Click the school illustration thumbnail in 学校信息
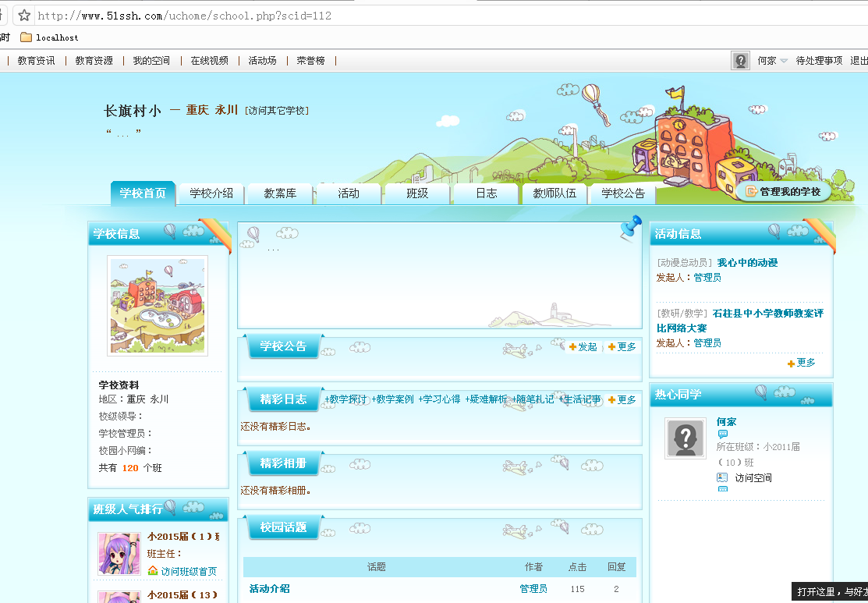This screenshot has width=868, height=603. click(158, 306)
